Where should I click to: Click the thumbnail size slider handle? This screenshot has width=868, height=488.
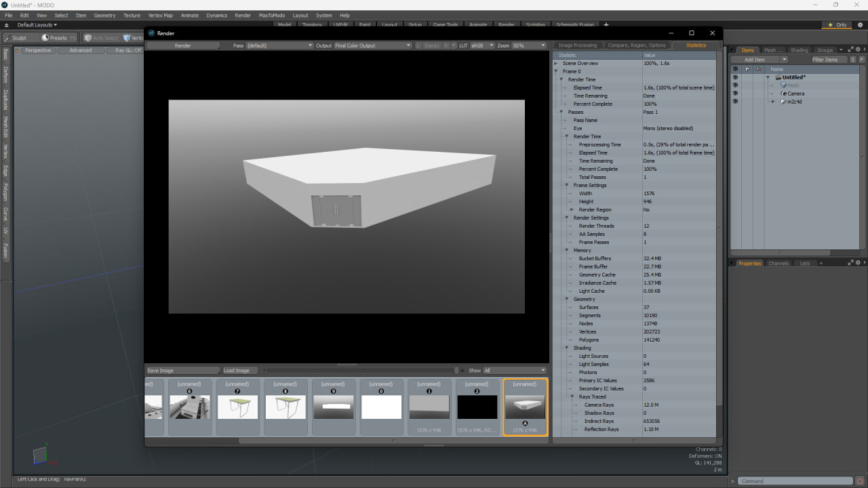click(456, 371)
